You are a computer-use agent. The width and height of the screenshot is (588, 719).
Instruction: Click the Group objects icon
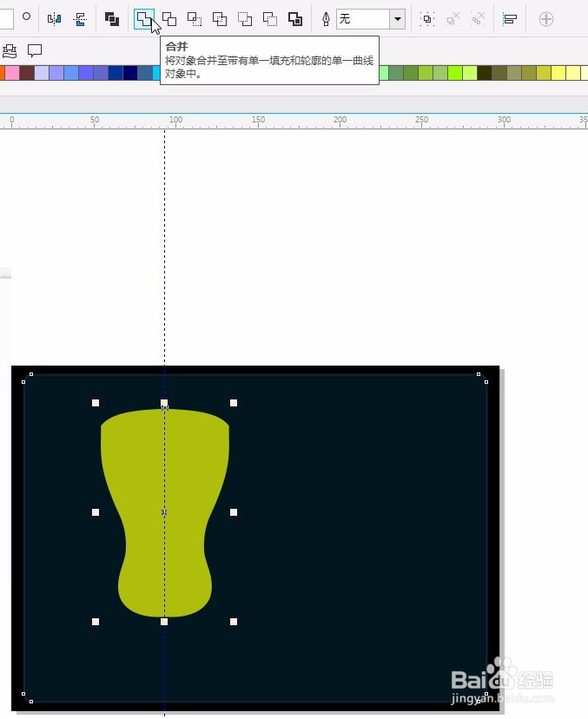(427, 19)
